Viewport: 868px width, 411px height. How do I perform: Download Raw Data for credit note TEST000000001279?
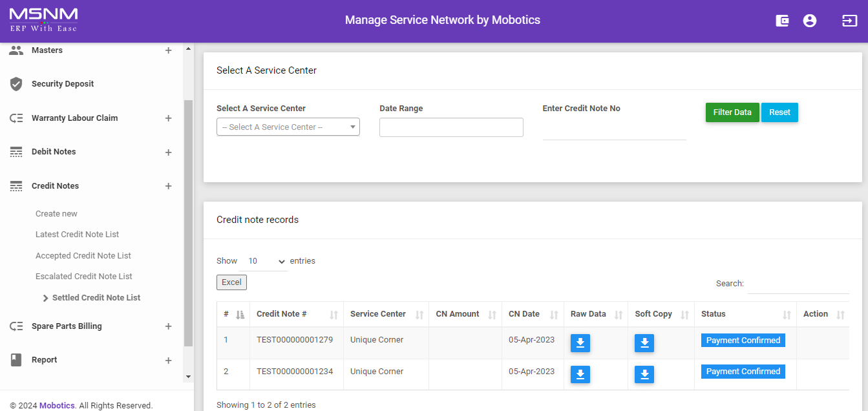[x=580, y=343]
